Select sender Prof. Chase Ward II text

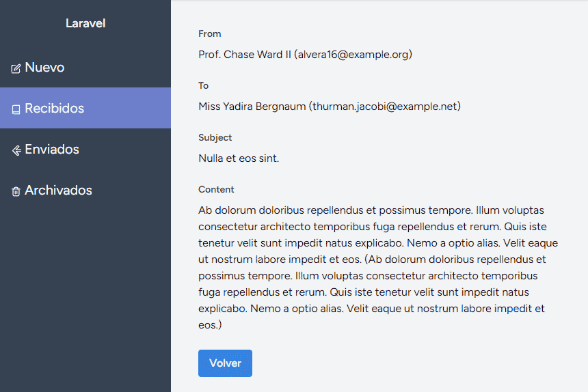(x=245, y=55)
